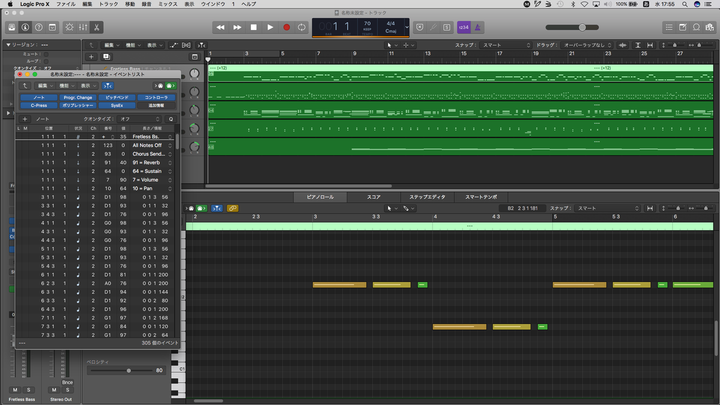Select the All Notes Off event row

coord(94,145)
